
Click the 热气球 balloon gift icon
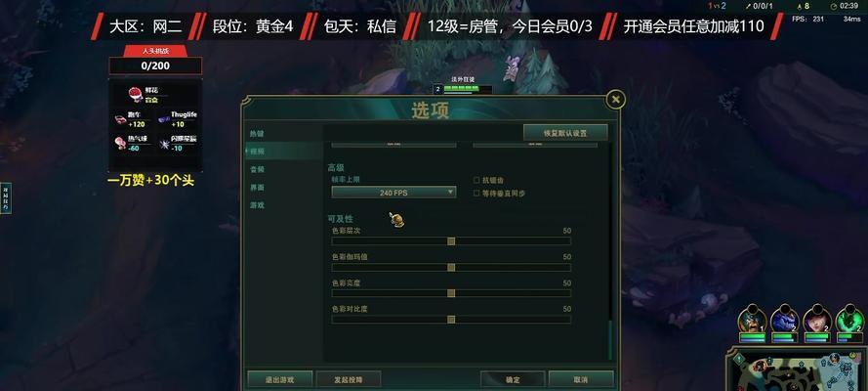(x=120, y=143)
